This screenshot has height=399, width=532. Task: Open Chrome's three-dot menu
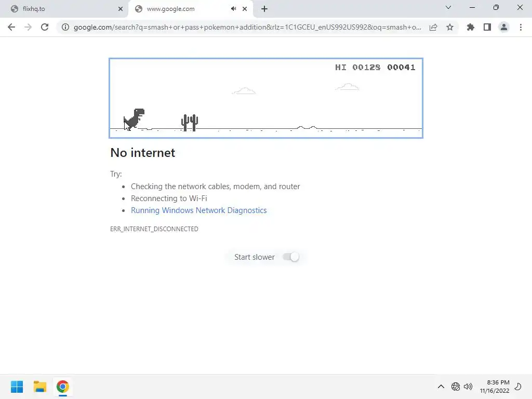coord(521,27)
